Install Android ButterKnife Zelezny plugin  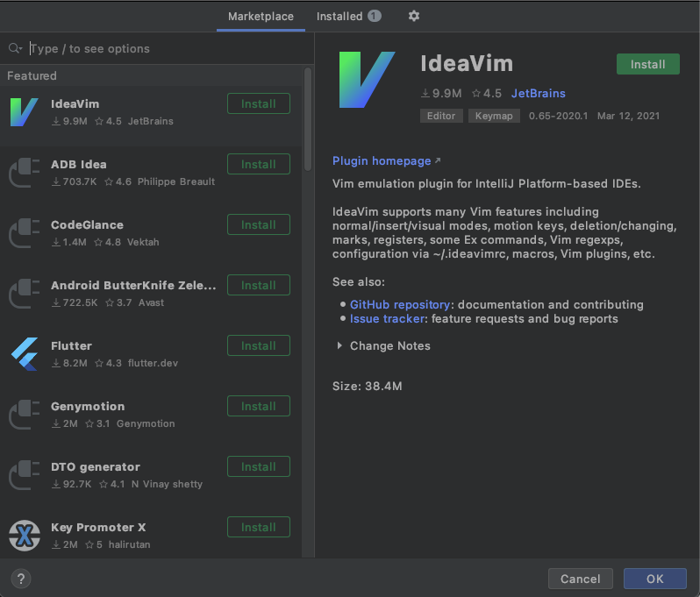tap(259, 286)
